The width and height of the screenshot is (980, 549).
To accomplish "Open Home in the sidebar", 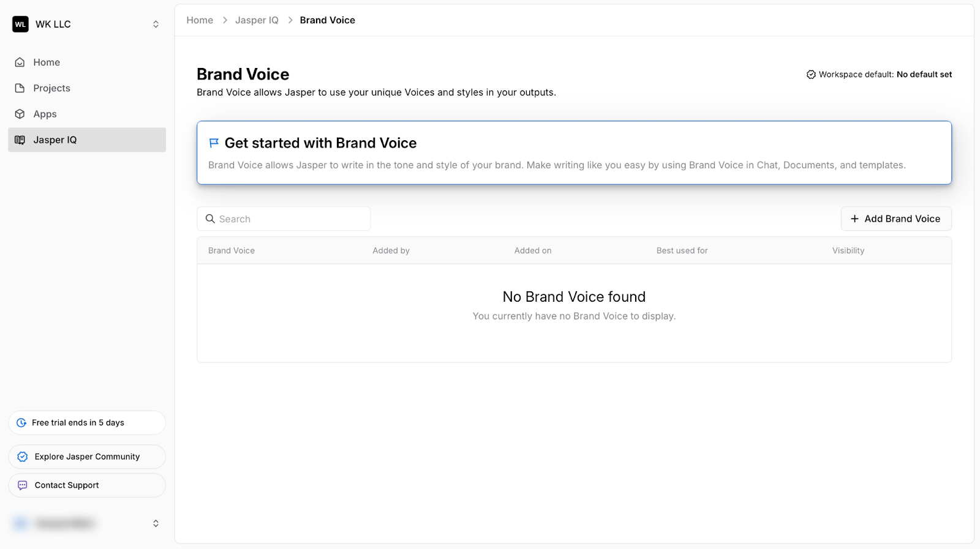I will 87,62.
